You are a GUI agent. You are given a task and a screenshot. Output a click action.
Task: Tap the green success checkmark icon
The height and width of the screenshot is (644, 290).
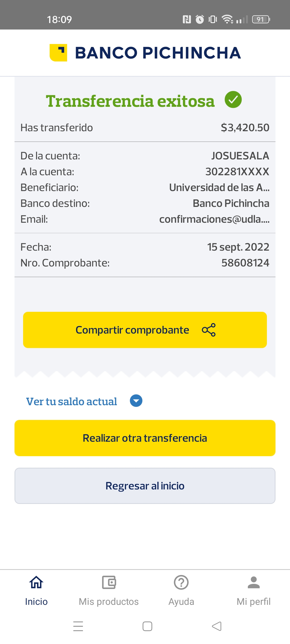click(x=233, y=100)
